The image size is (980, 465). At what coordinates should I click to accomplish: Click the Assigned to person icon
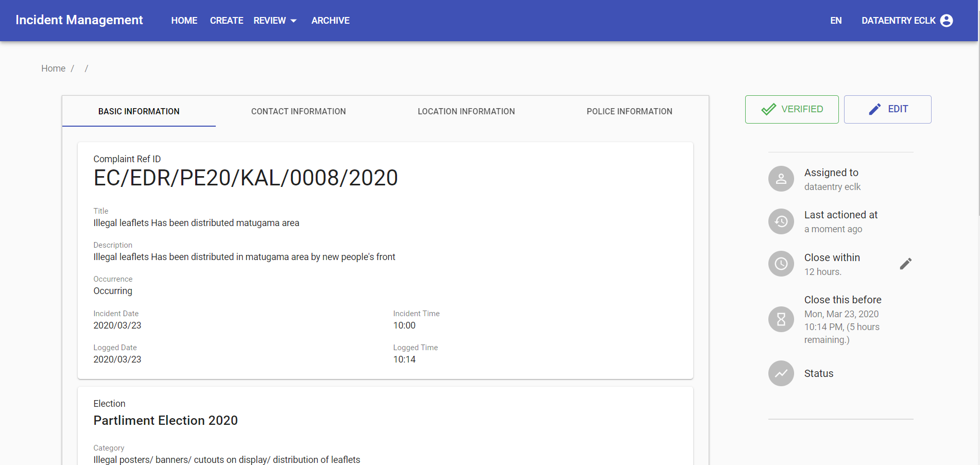[x=781, y=179]
